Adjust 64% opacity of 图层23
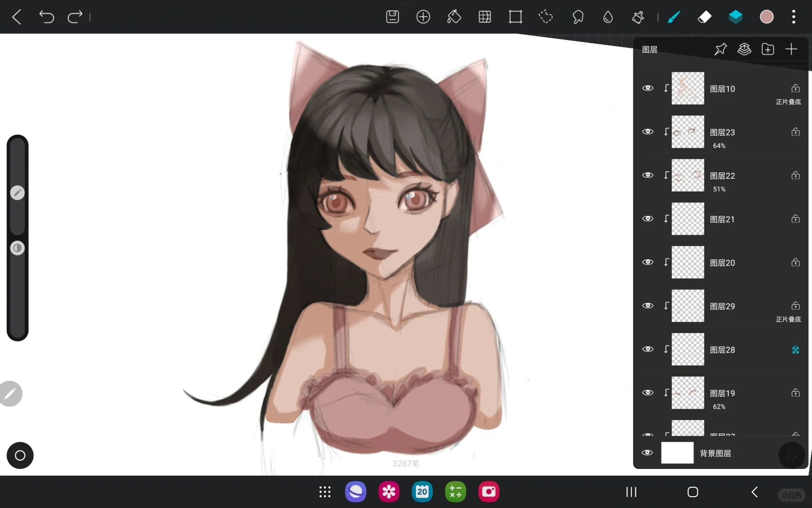Viewport: 812px width, 508px height. tap(719, 146)
